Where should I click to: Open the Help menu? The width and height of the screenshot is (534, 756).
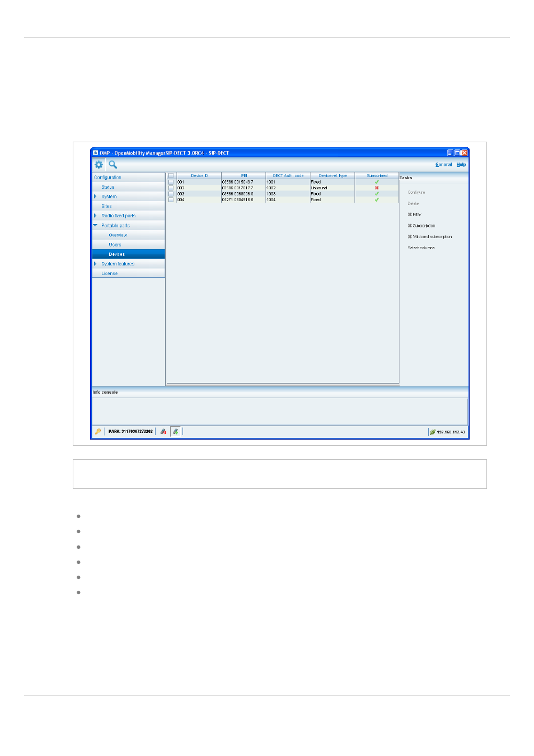tap(461, 165)
